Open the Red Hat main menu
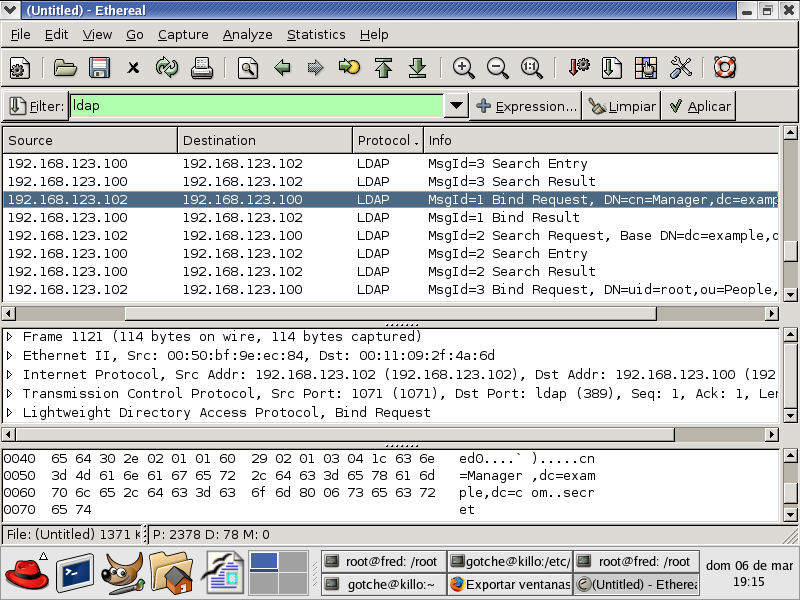The width and height of the screenshot is (800, 600). pos(27,573)
